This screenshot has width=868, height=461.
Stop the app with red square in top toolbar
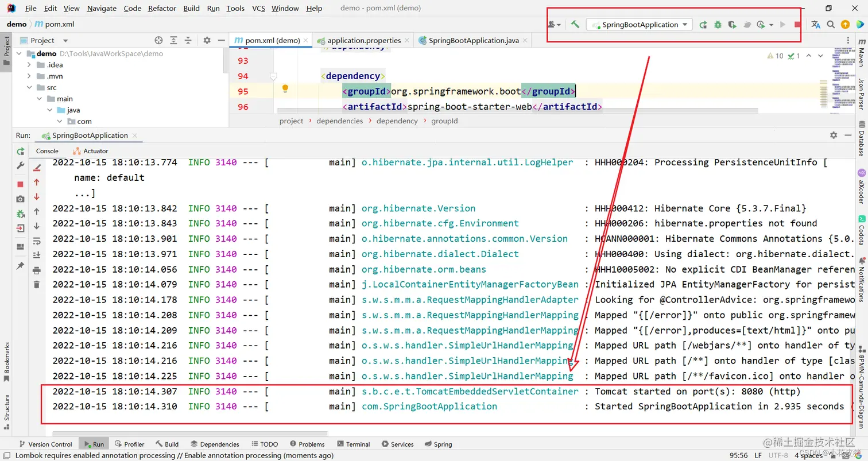pyautogui.click(x=797, y=25)
